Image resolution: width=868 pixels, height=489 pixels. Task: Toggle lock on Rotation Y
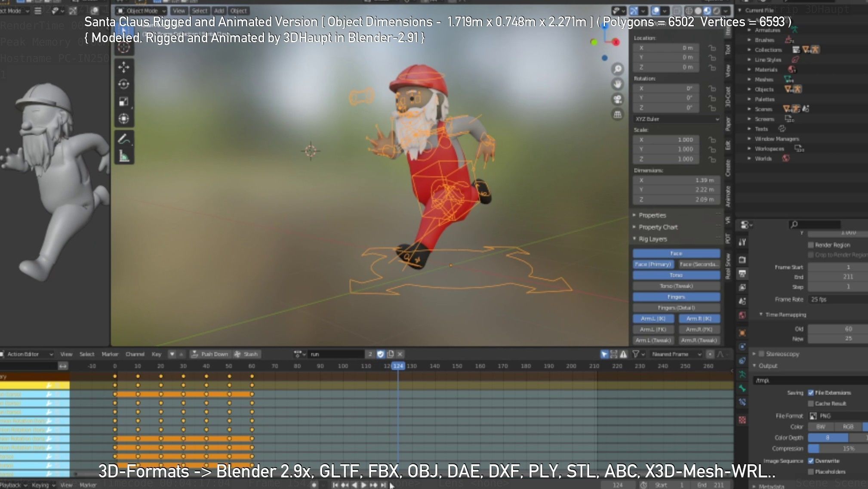click(712, 98)
